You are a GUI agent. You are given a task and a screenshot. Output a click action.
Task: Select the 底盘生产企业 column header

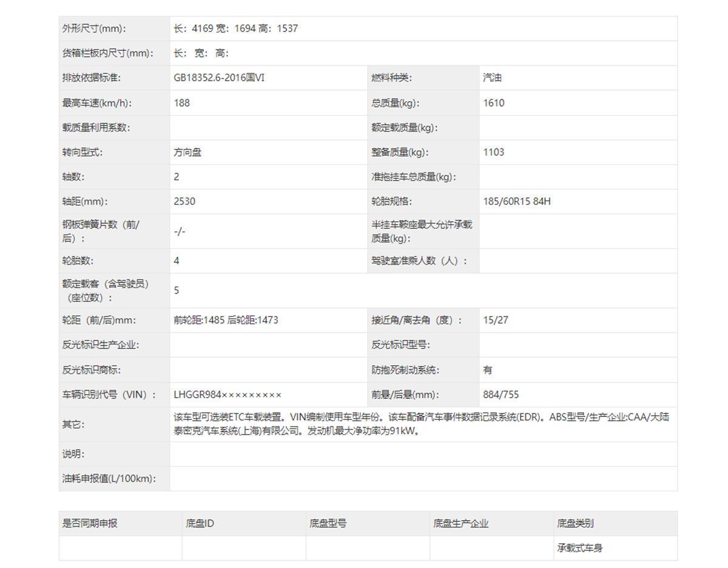coord(460,523)
